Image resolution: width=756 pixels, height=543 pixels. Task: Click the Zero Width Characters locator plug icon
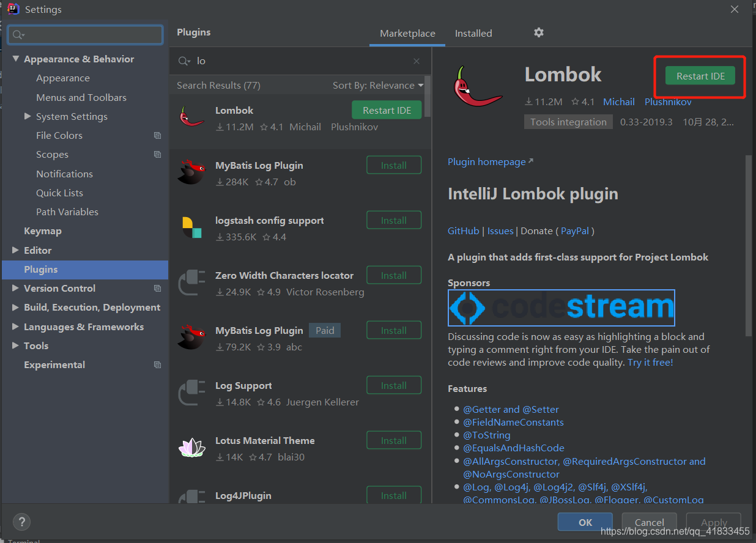pos(191,283)
